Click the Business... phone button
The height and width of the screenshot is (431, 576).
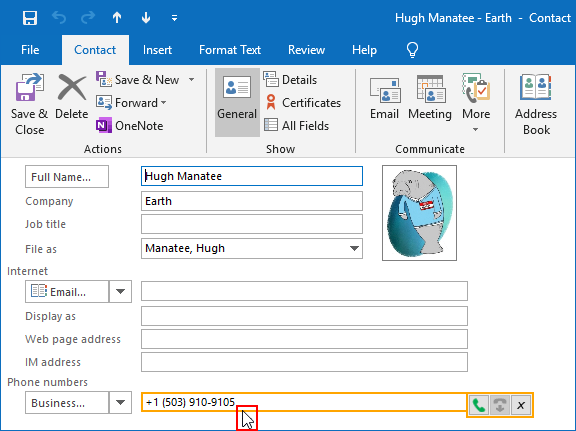click(x=67, y=402)
